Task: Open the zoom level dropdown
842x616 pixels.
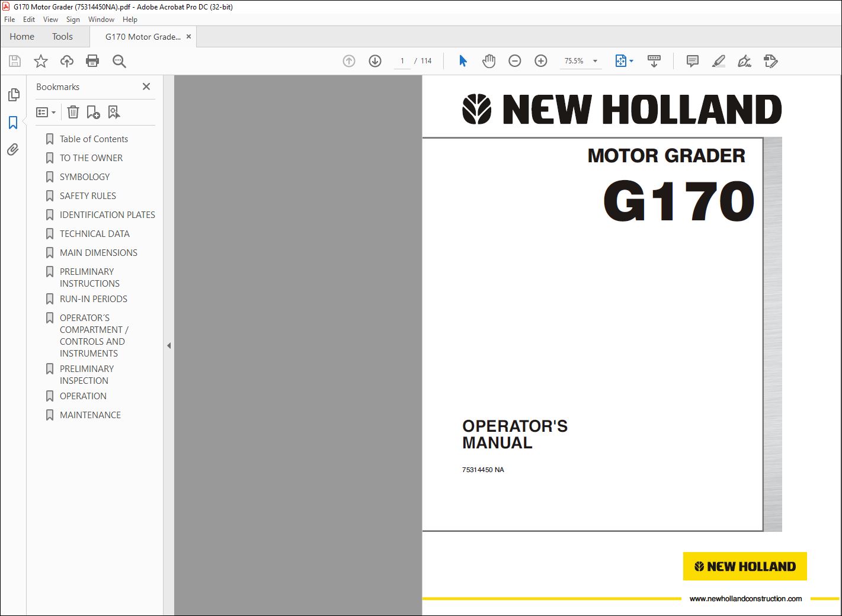Action: point(595,61)
